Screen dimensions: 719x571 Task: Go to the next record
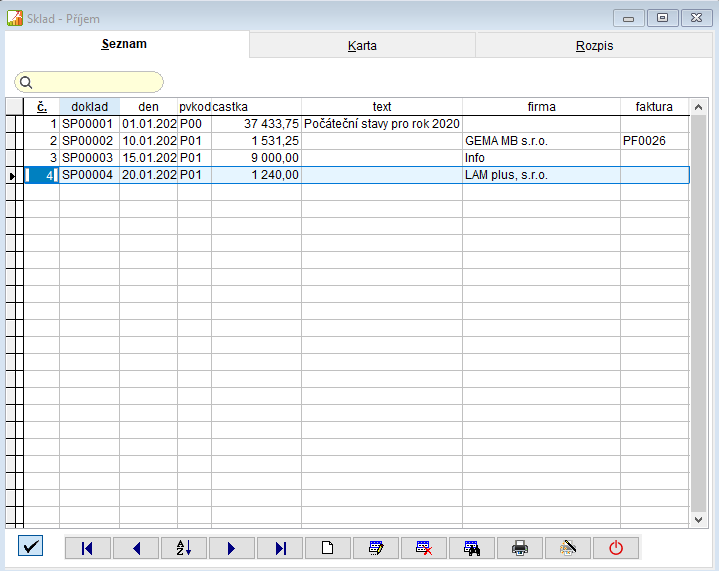[x=232, y=548]
